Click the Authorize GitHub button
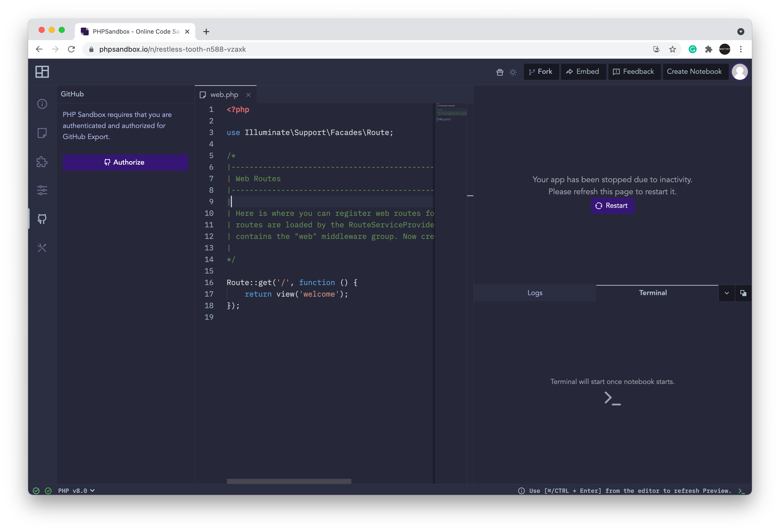This screenshot has width=780, height=532. 125,162
